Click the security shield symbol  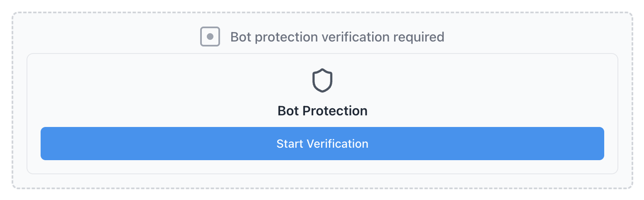click(x=322, y=80)
